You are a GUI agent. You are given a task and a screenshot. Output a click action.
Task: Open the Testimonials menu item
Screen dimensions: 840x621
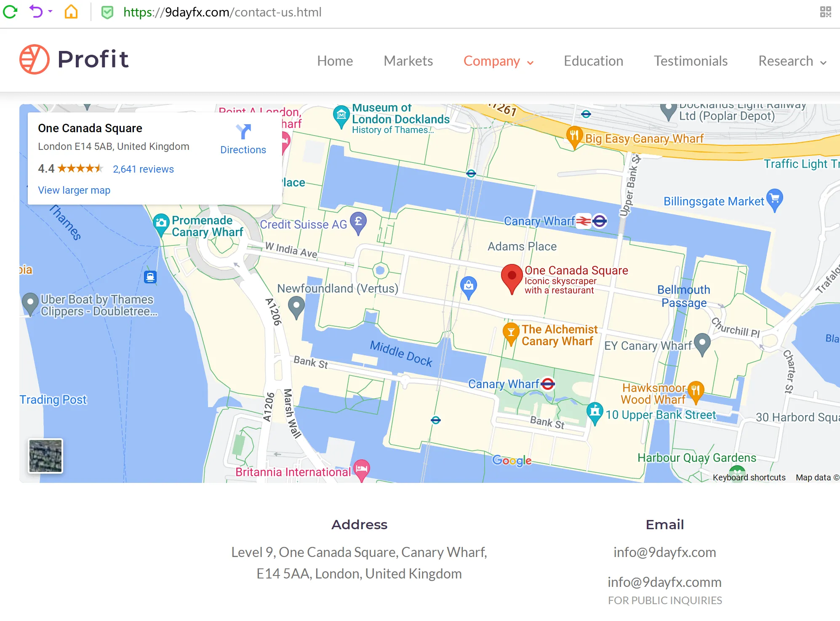click(x=691, y=61)
